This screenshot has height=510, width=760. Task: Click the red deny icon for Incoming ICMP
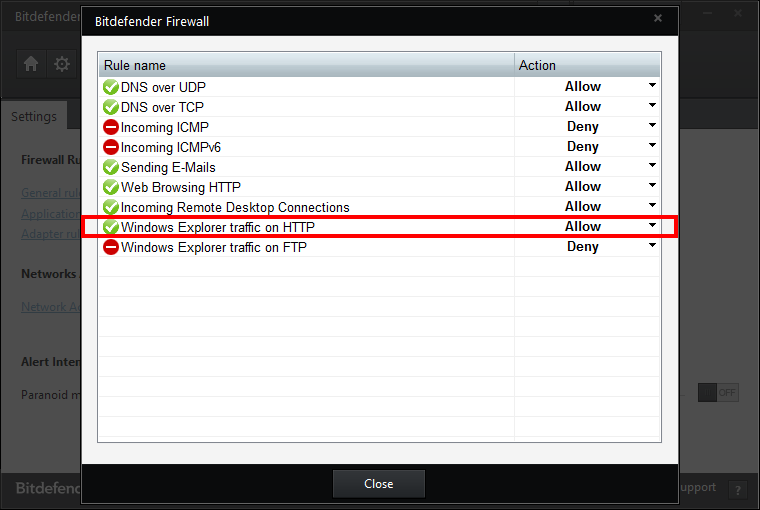tap(110, 127)
